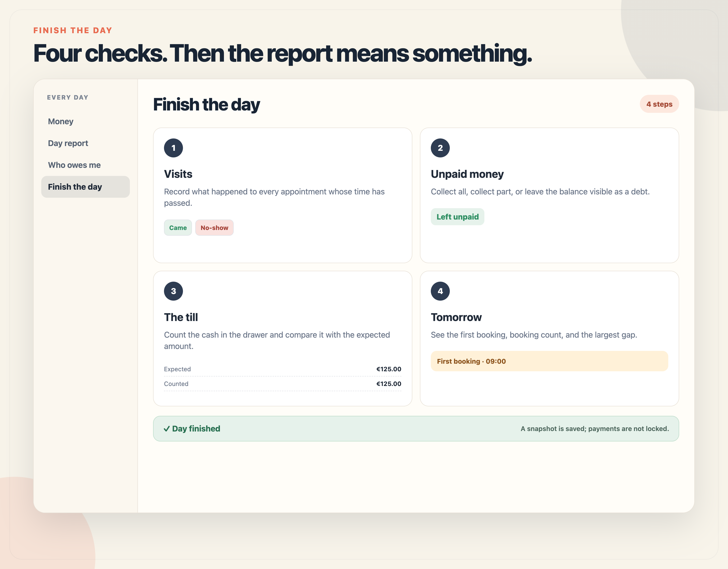Click the step 1 number circle

click(173, 148)
